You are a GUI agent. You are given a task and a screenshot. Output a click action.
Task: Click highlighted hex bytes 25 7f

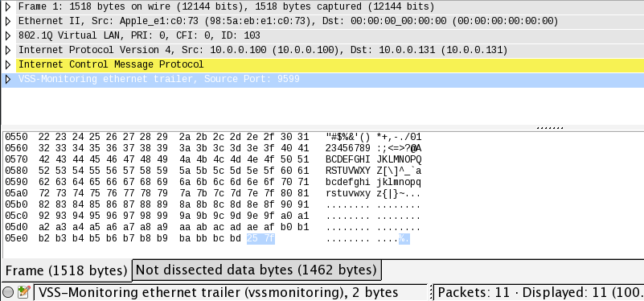(260, 238)
